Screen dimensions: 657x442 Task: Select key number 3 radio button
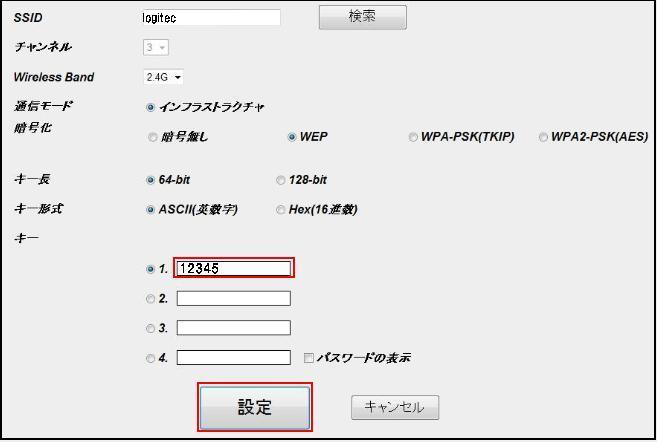click(x=150, y=328)
